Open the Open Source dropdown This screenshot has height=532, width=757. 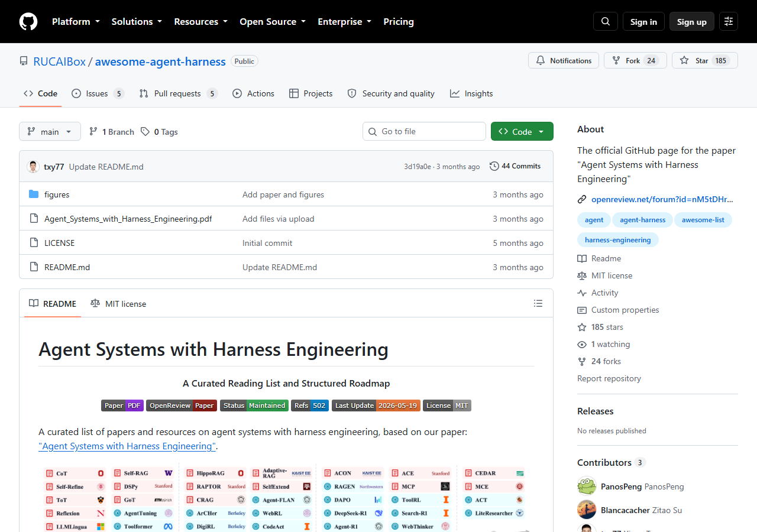(273, 22)
